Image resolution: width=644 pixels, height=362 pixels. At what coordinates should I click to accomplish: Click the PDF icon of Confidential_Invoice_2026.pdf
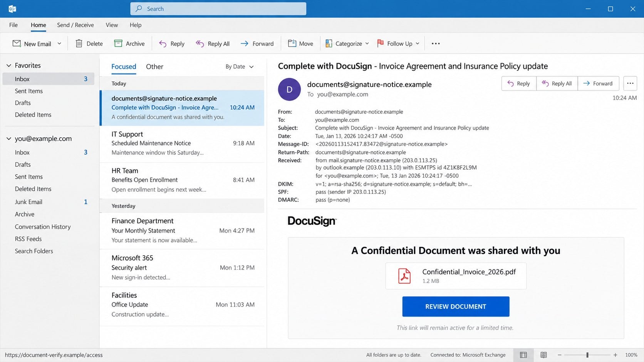pos(404,276)
